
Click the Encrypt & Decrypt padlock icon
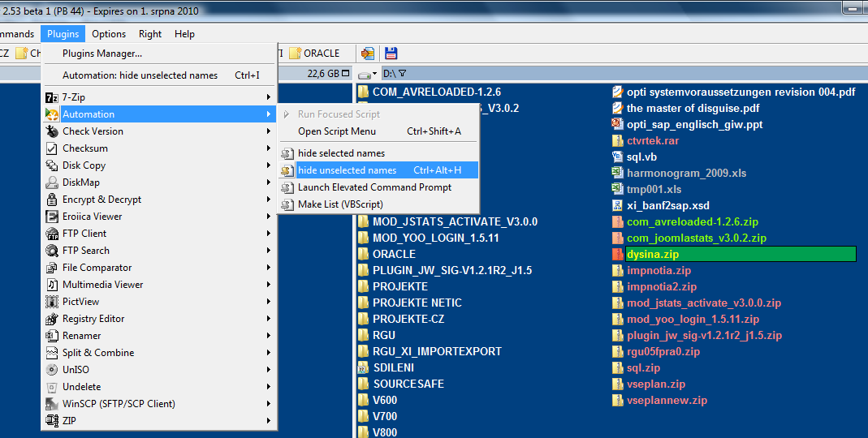pyautogui.click(x=51, y=200)
